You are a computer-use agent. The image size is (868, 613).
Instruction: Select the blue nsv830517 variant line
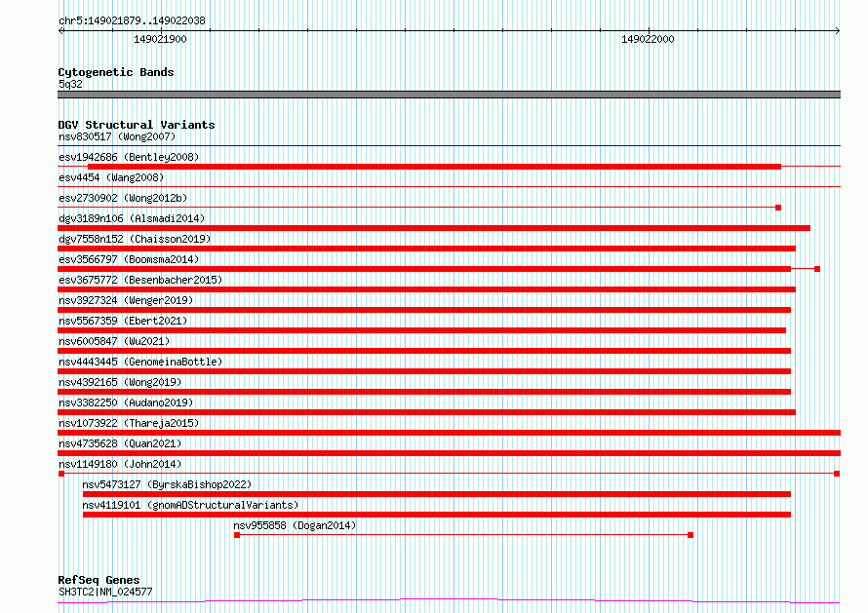(x=449, y=146)
